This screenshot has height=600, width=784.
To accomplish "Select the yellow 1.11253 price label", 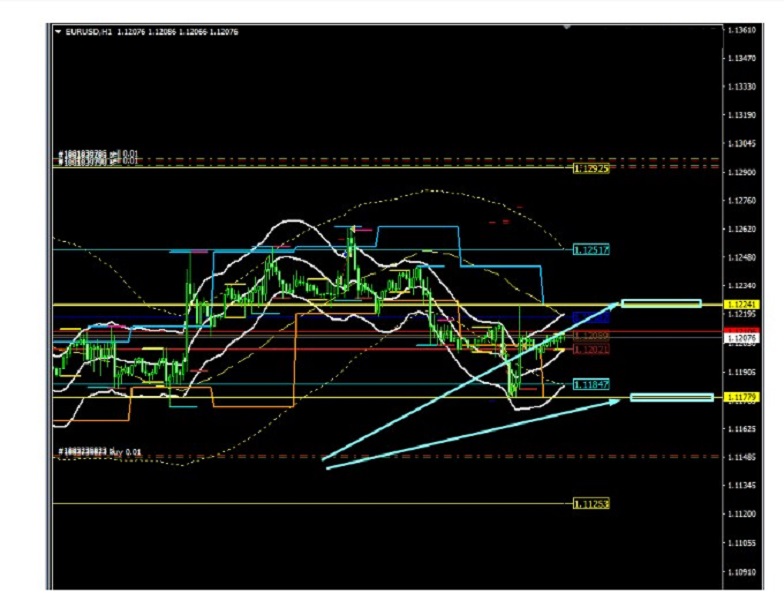I will pos(591,504).
